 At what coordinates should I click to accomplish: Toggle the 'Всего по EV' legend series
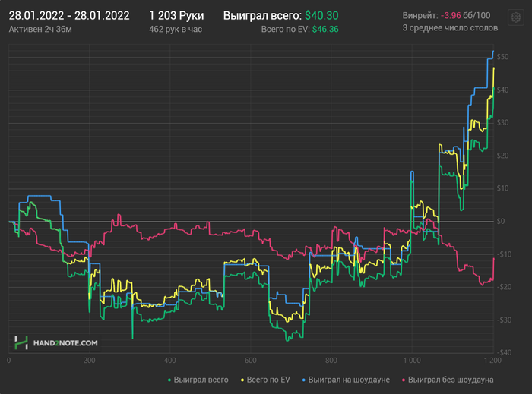coord(265,380)
